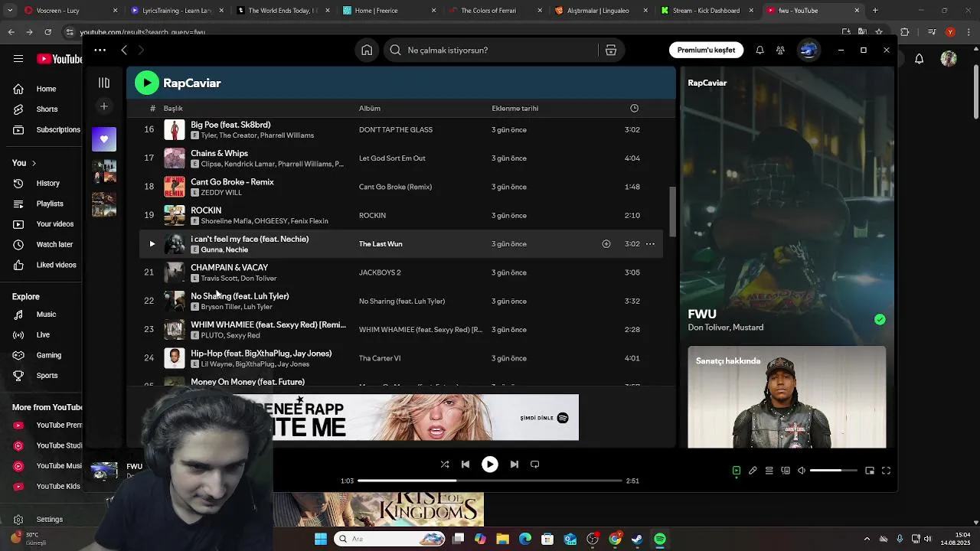Click Şimdi Dinle on the Reneé Rapp ad
The image size is (980, 551).
coord(544,418)
